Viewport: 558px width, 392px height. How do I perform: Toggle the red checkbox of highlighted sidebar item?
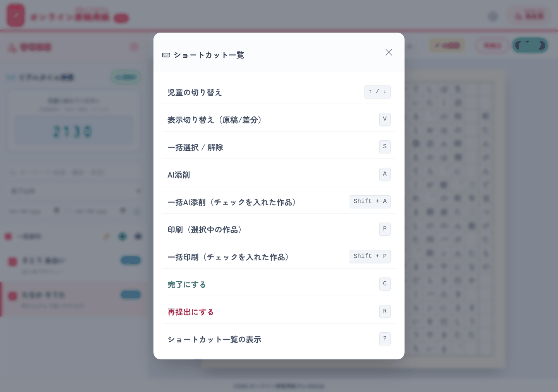pos(13,296)
